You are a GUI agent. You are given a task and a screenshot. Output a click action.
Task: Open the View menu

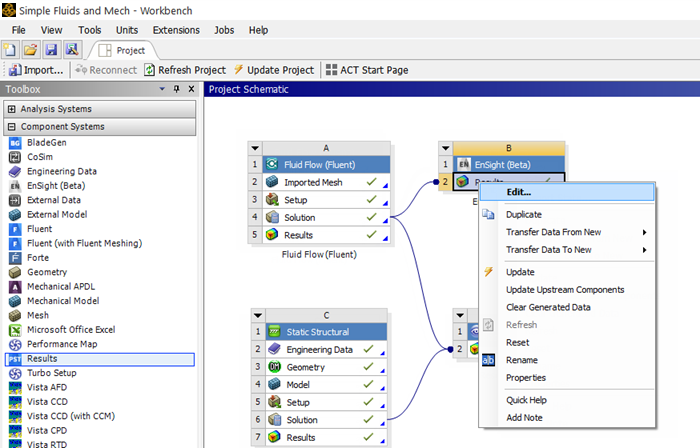tap(51, 30)
